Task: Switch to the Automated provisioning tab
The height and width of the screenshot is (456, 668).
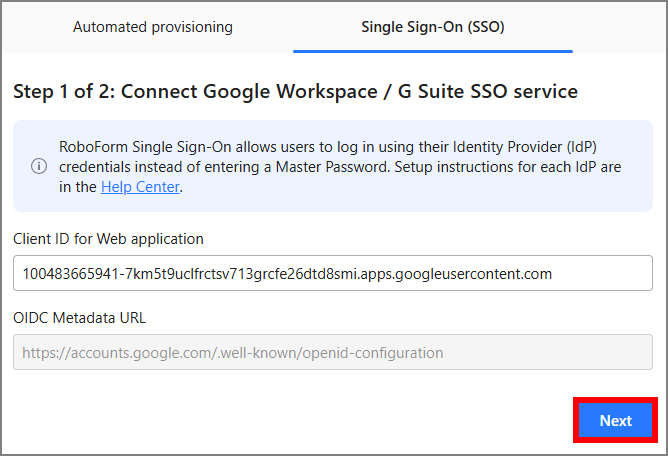Action: point(152,27)
